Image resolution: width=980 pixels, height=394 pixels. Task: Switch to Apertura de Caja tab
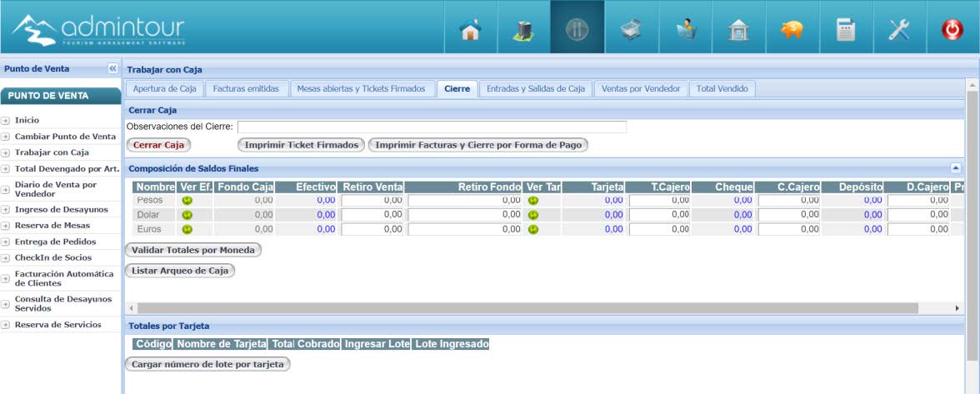point(164,88)
